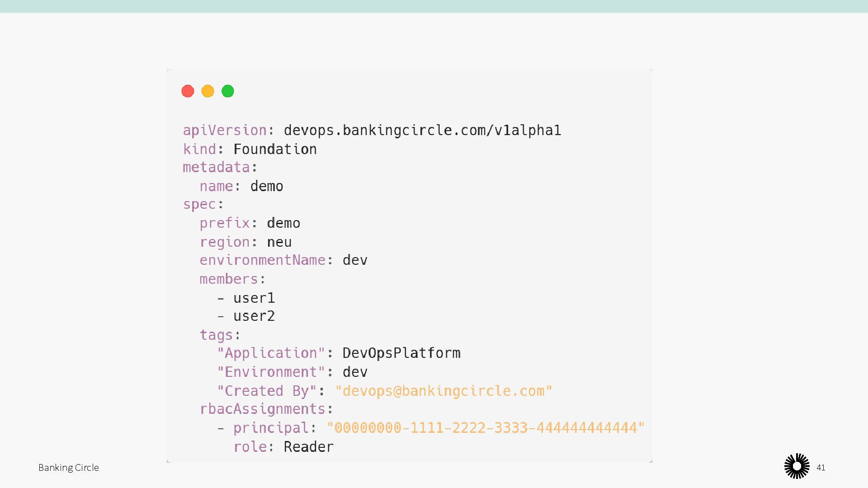Click the members key
Screen dimensions: 868x488
pyautogui.click(x=229, y=279)
